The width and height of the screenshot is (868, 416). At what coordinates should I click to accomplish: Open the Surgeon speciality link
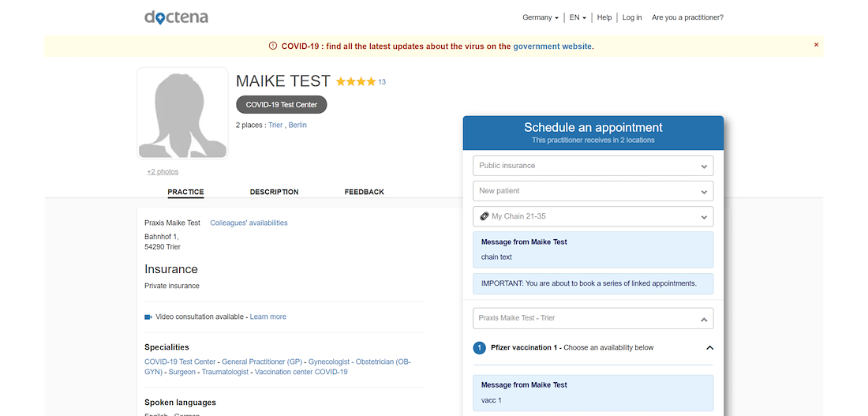point(182,373)
